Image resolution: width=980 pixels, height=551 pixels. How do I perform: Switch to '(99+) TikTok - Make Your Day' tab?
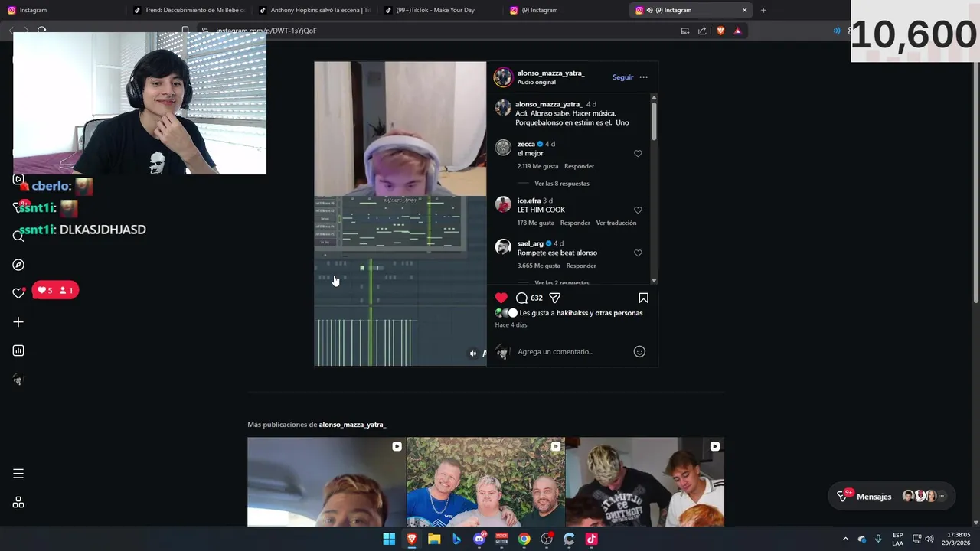coord(439,10)
